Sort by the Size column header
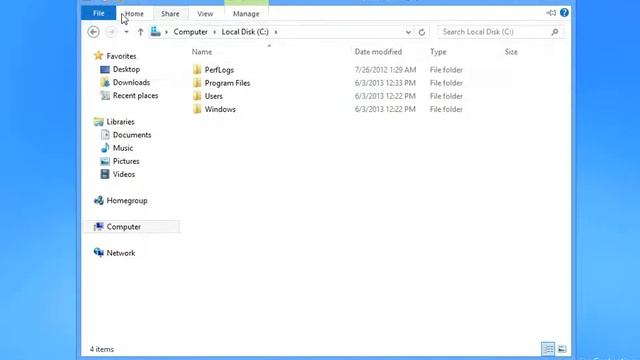The height and width of the screenshot is (360, 640). 511,52
